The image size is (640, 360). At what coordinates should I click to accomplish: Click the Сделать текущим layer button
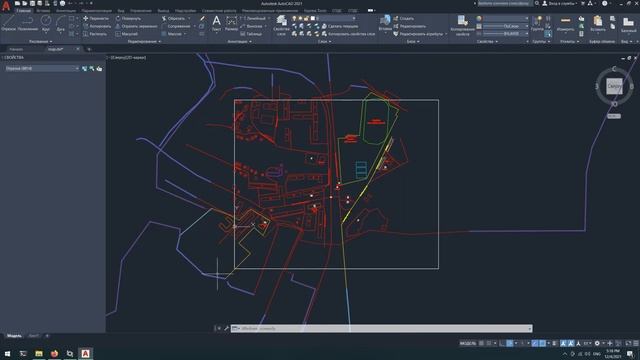pyautogui.click(x=340, y=26)
